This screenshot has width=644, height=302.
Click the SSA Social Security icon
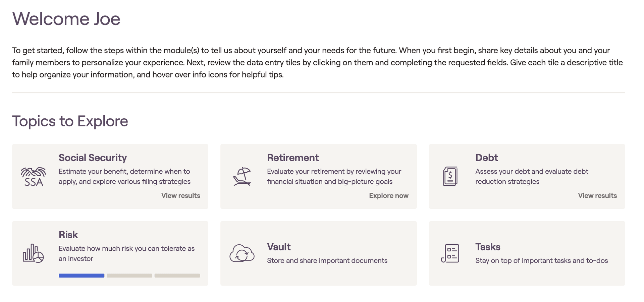click(x=33, y=177)
